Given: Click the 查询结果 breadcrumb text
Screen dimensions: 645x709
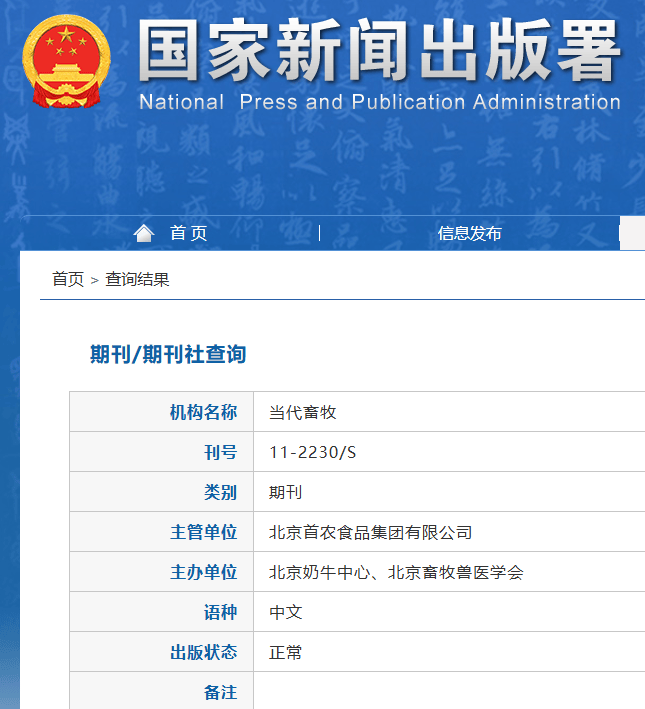Looking at the screenshot, I should tap(138, 279).
